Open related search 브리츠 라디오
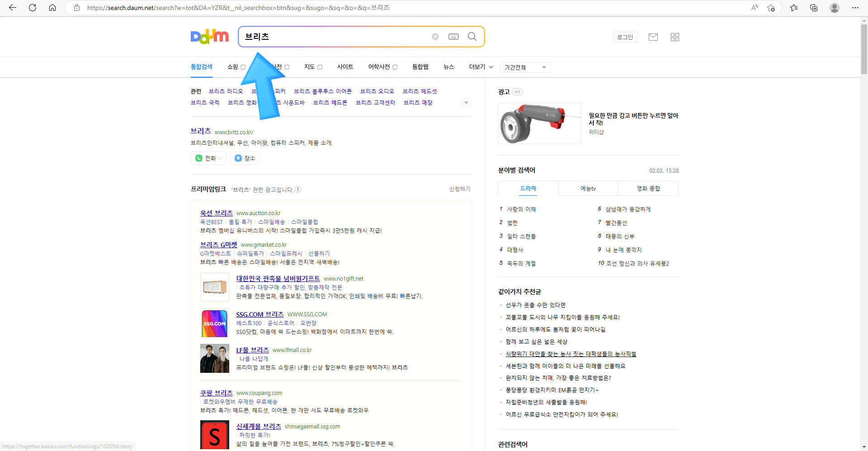Viewport: 868px width, 451px height. click(226, 91)
